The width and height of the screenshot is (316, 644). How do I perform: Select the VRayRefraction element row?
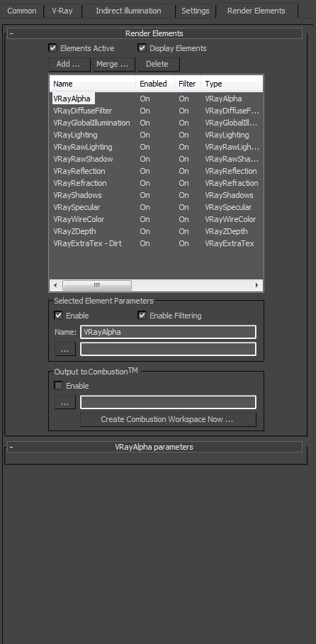tap(156, 183)
